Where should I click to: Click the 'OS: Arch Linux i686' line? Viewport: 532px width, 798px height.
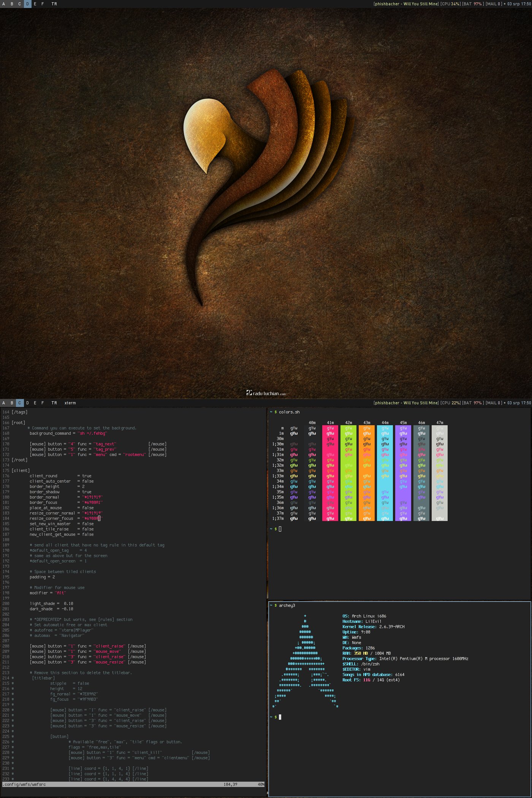point(364,616)
